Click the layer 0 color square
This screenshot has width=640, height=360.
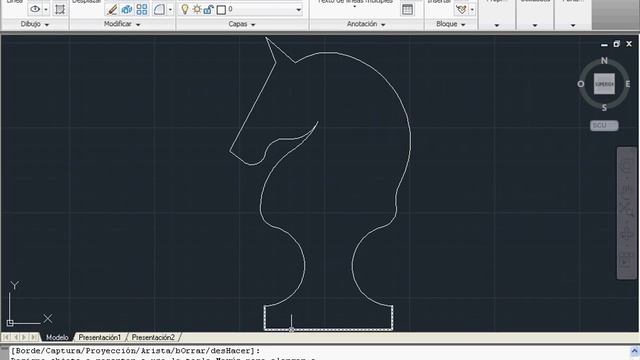click(x=221, y=9)
